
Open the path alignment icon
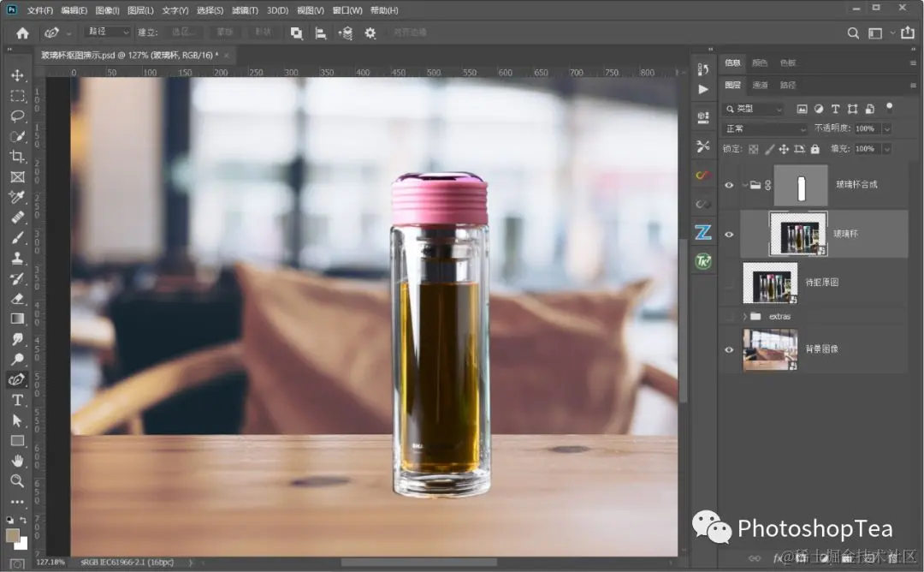pos(321,33)
